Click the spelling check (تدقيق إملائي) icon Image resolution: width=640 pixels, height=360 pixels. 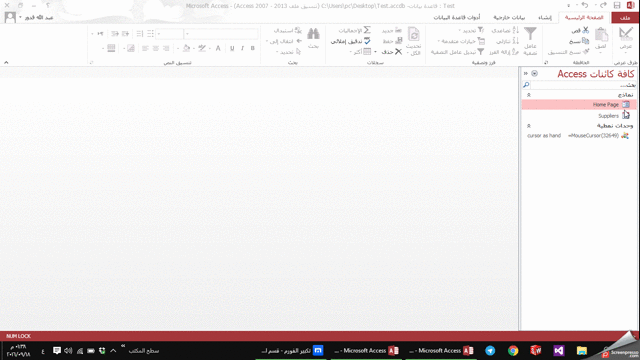click(367, 41)
